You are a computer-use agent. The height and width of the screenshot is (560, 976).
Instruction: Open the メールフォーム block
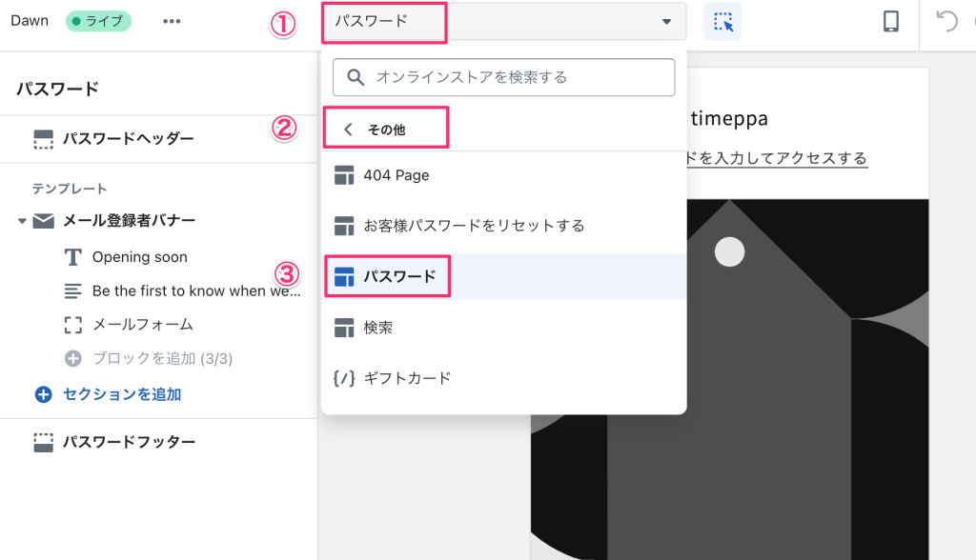click(x=142, y=325)
